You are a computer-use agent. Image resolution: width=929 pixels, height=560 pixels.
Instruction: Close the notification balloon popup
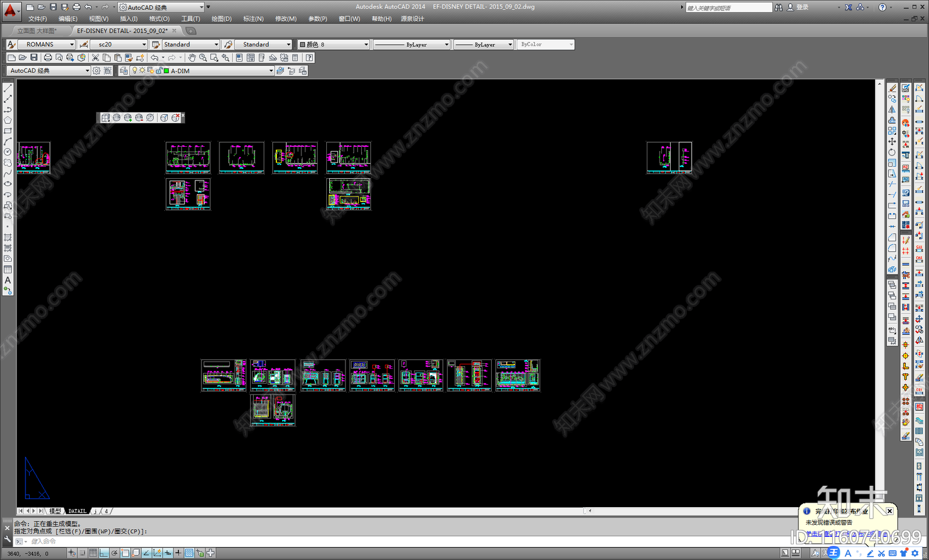coord(890,511)
